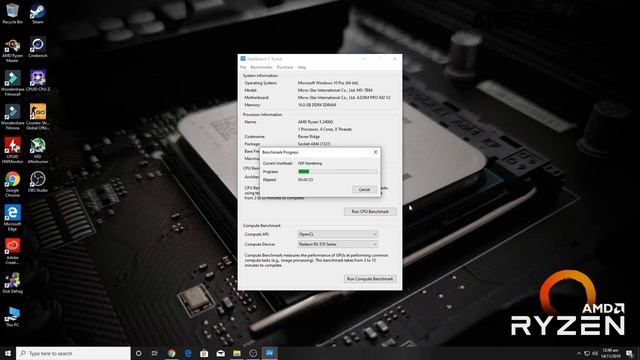
Task: Click the Cortana circle on the taskbar
Action: point(138,353)
